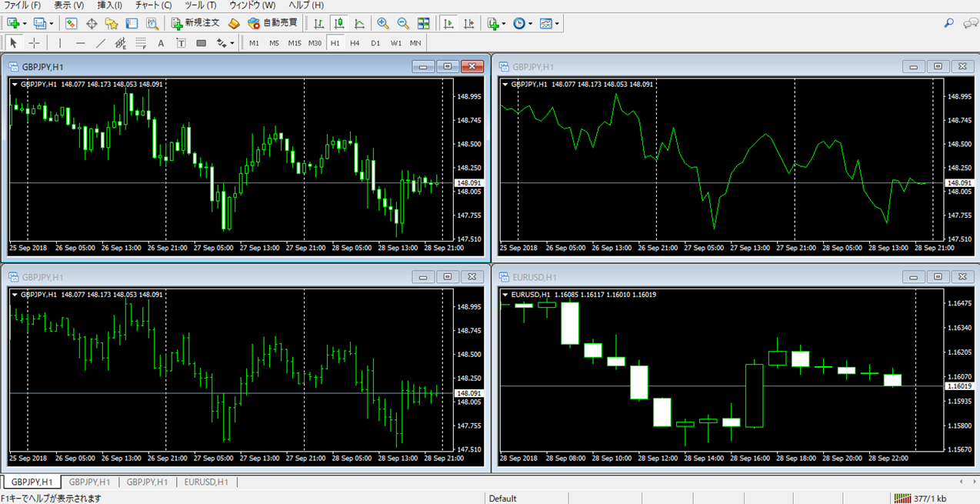The height and width of the screenshot is (504, 980).
Task: Draw a Fibonacci retracement
Action: [140, 42]
